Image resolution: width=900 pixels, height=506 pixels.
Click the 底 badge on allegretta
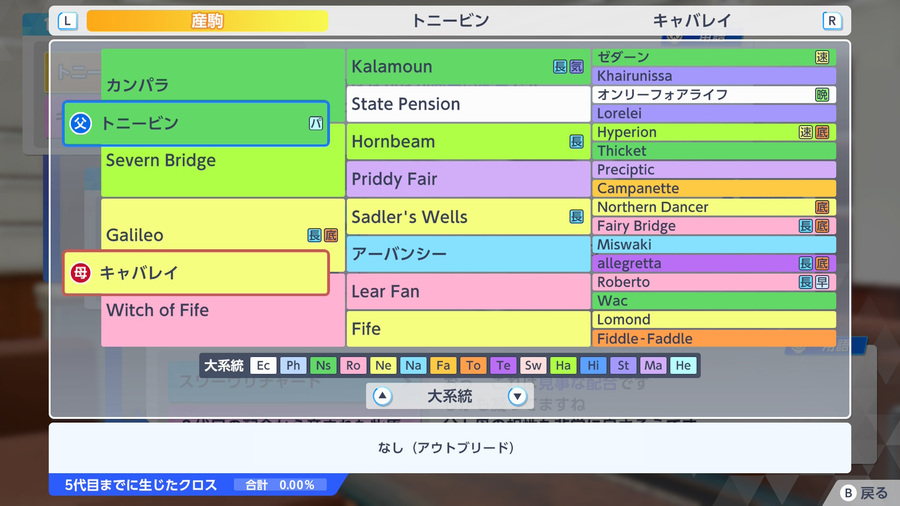pos(822,263)
